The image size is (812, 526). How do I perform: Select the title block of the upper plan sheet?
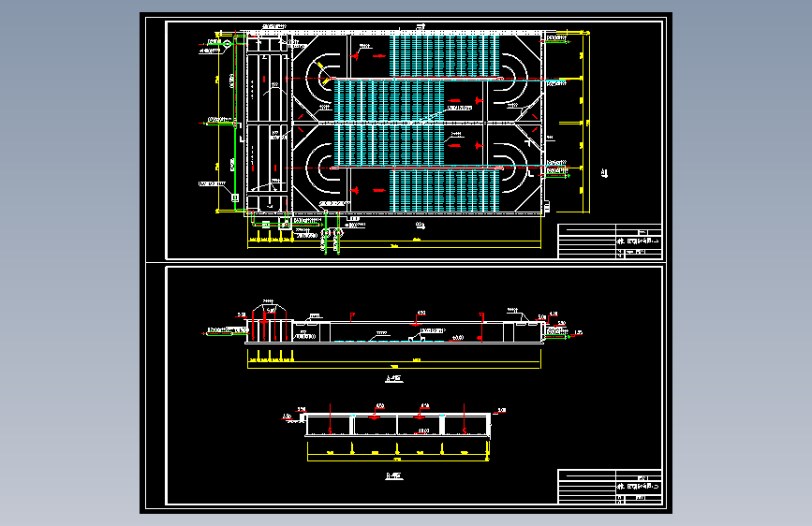click(x=610, y=241)
